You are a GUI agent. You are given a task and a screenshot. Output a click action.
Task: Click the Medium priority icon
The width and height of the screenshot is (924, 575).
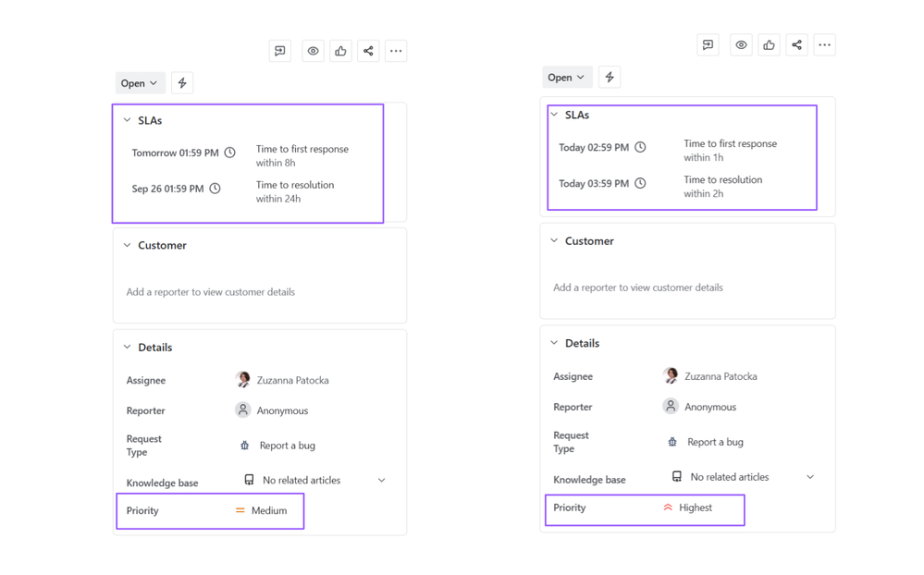click(x=240, y=510)
